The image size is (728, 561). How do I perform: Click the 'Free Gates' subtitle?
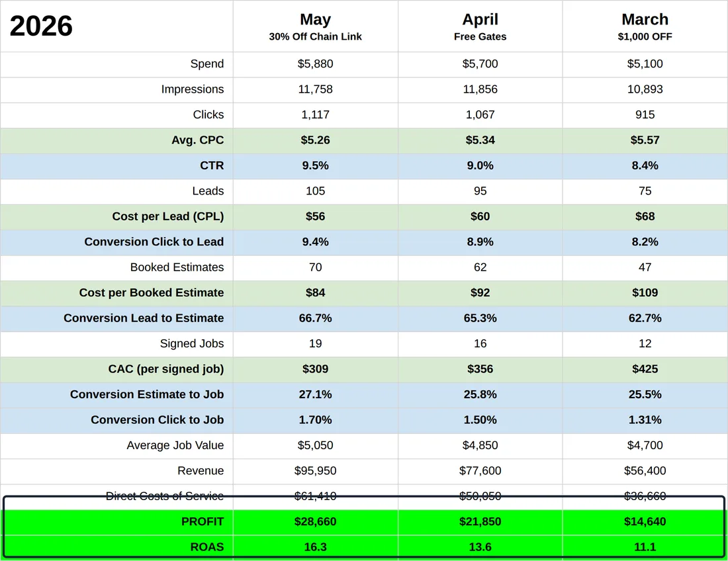tap(480, 36)
